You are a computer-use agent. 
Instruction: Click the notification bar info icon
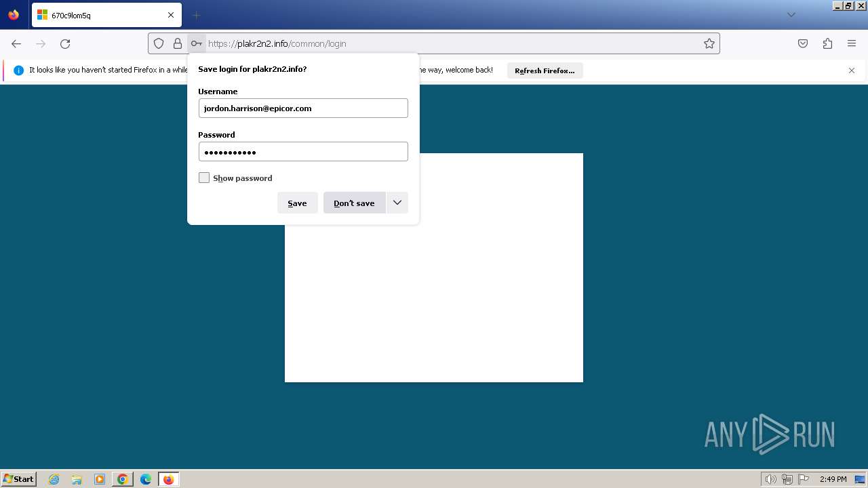pyautogui.click(x=18, y=70)
